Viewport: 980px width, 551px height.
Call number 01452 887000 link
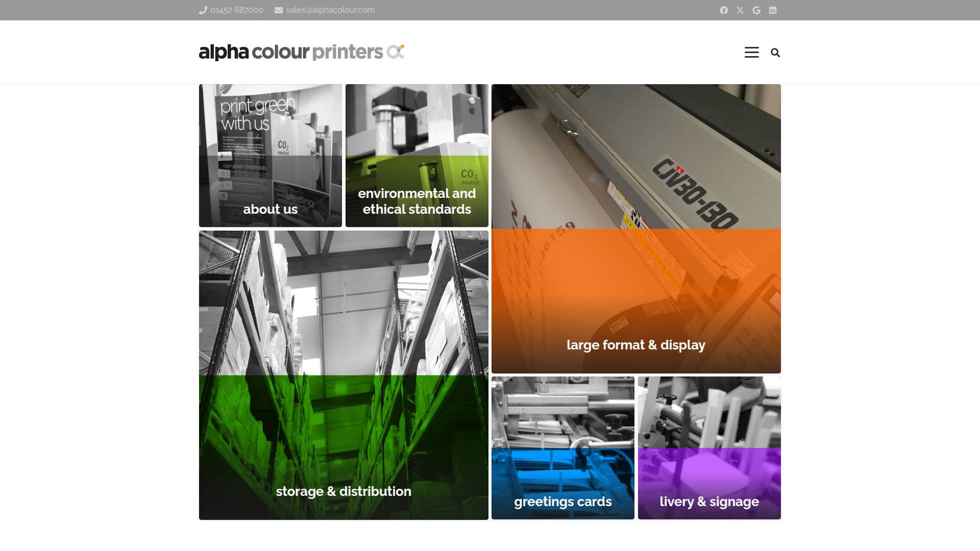[237, 10]
